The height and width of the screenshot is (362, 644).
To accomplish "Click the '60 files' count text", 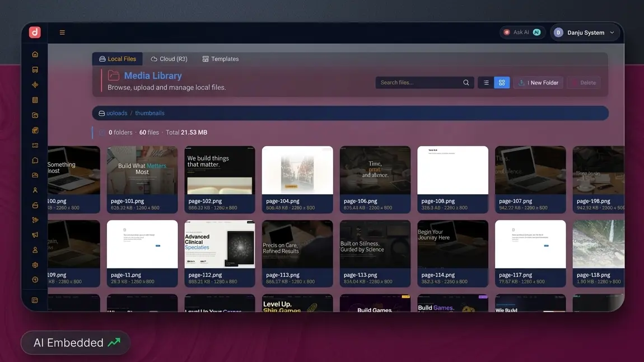I will pos(149,133).
